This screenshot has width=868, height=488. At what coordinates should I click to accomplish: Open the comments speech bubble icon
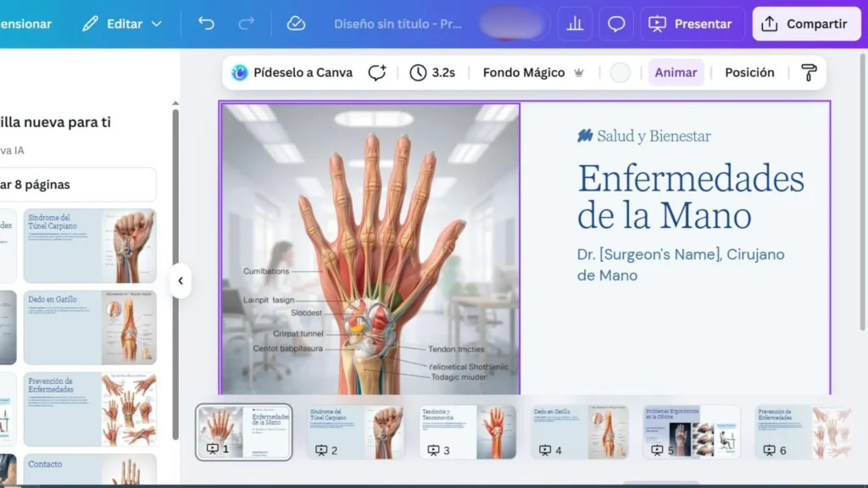[x=616, y=24]
